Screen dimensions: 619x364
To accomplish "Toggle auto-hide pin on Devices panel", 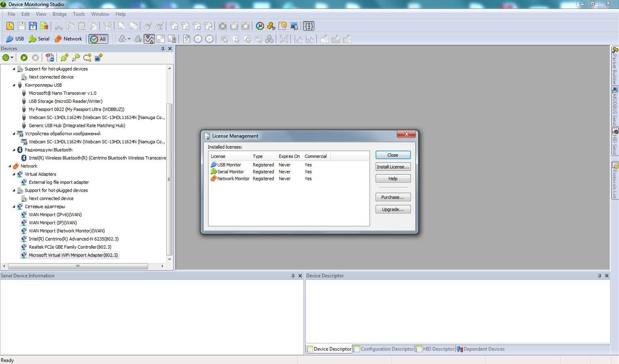I will pos(163,49).
